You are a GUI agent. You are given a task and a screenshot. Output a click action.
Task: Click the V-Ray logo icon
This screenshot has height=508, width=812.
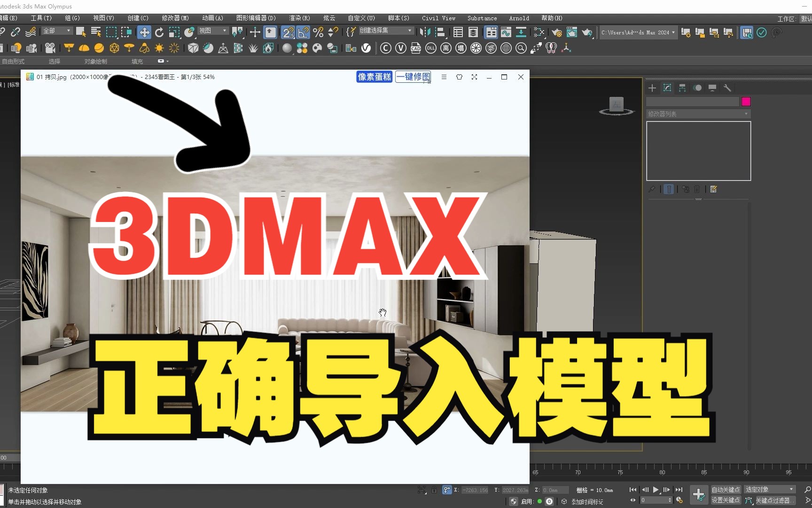[366, 48]
